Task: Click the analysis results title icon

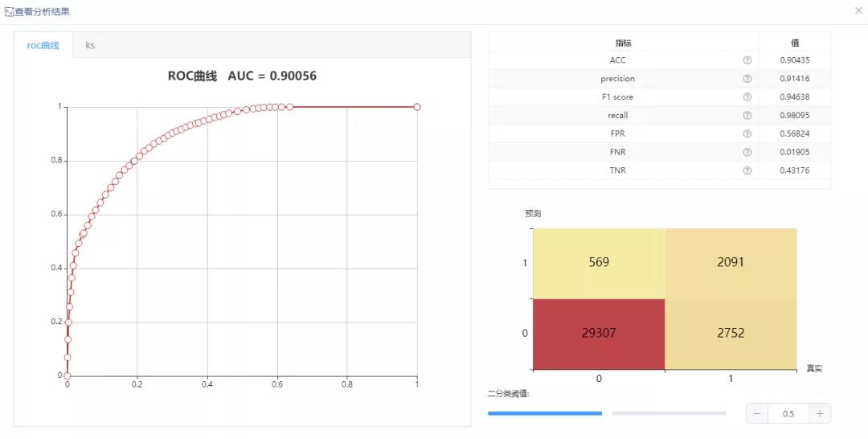Action: point(8,11)
